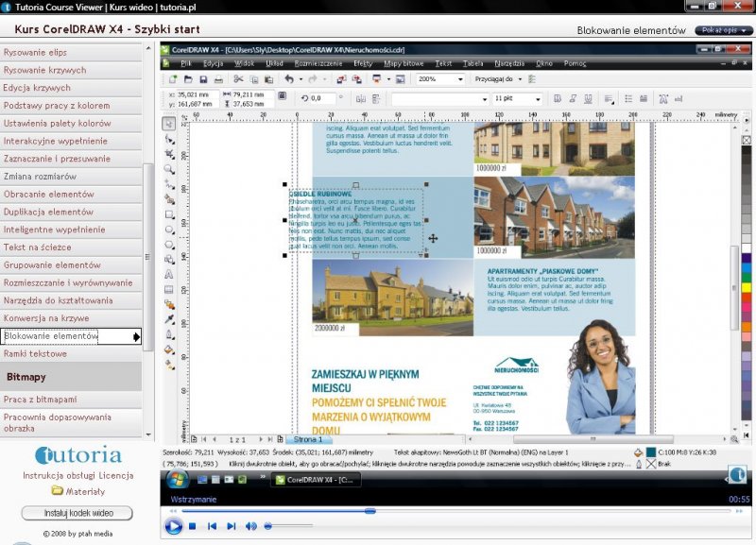Image resolution: width=756 pixels, height=545 pixels.
Task: Play the tutorial video
Action: 173,526
